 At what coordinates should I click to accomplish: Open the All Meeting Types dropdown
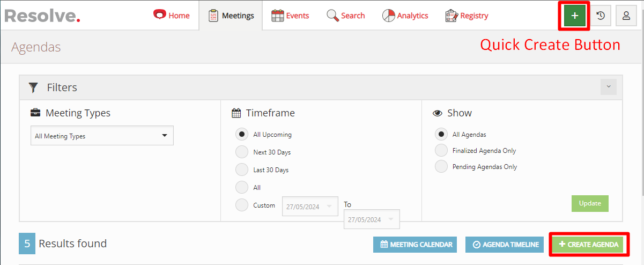(102, 136)
